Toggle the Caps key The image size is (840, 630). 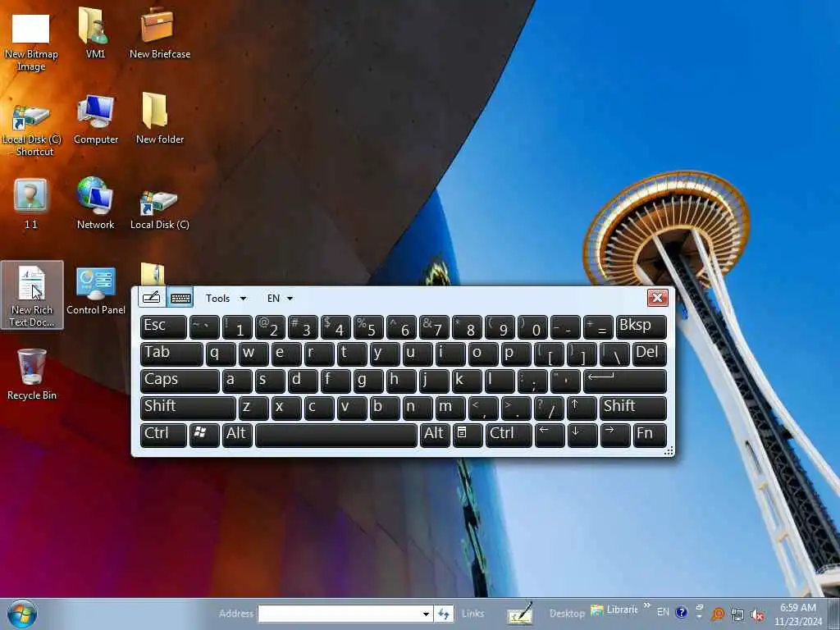click(180, 381)
